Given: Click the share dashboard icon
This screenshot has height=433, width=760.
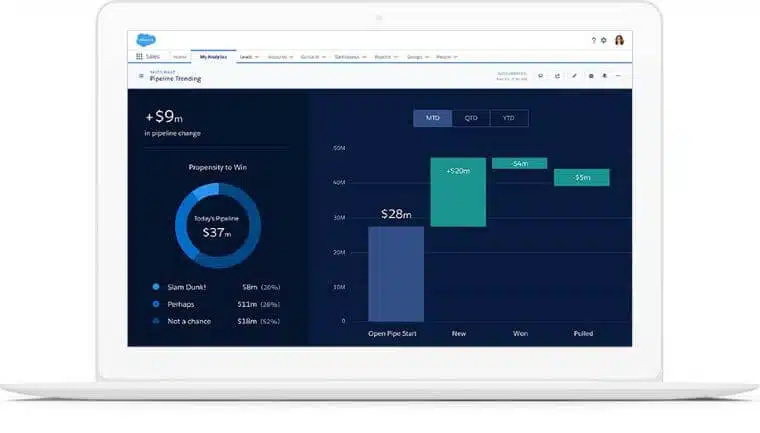Looking at the screenshot, I should click(x=557, y=76).
